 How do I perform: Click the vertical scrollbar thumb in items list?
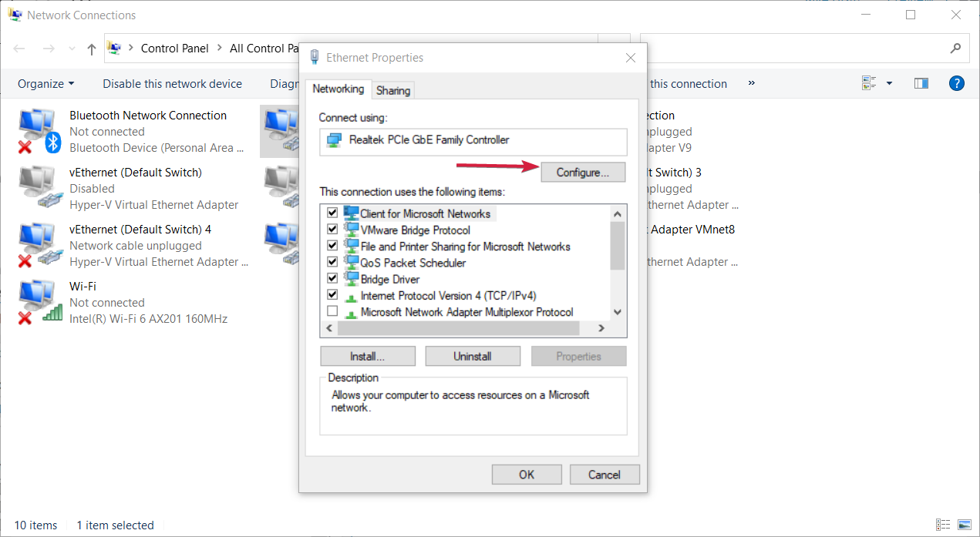tap(617, 246)
